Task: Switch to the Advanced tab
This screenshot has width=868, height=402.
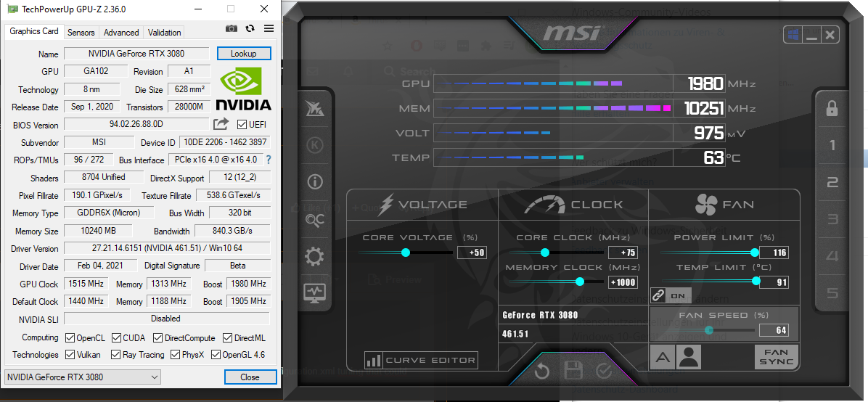Action: 121,33
